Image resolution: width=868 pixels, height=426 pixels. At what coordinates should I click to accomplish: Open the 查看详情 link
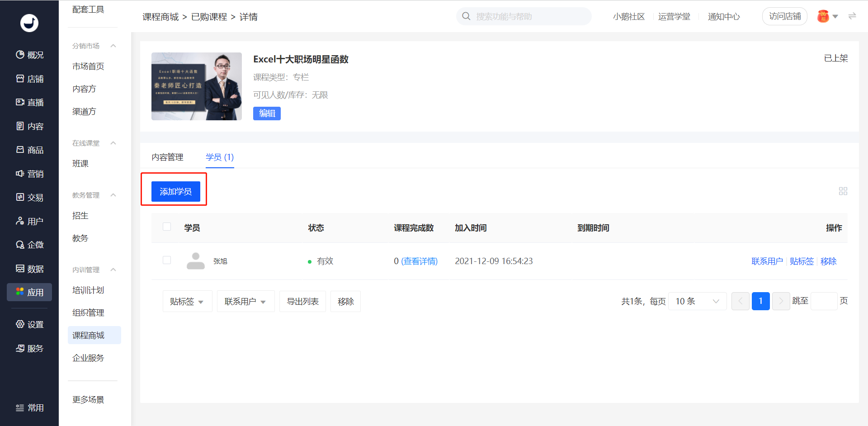click(x=419, y=261)
